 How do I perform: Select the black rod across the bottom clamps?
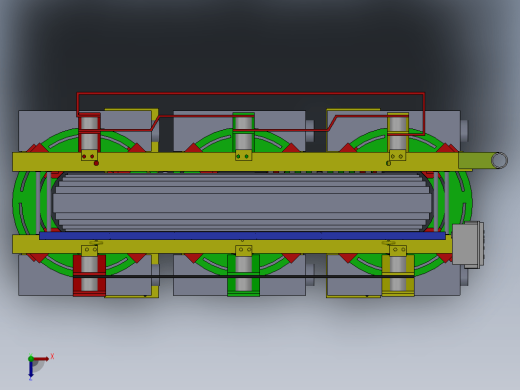[243, 276]
